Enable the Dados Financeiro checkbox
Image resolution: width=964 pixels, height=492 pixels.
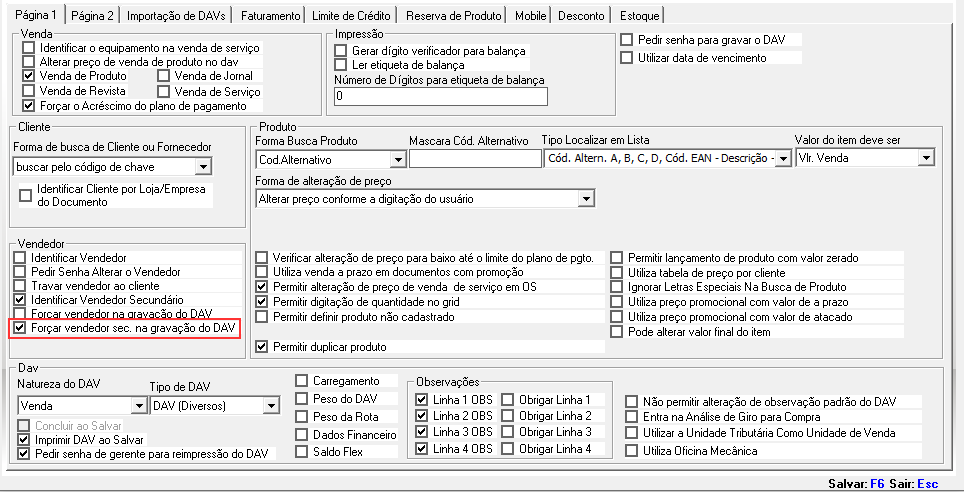pyautogui.click(x=301, y=434)
